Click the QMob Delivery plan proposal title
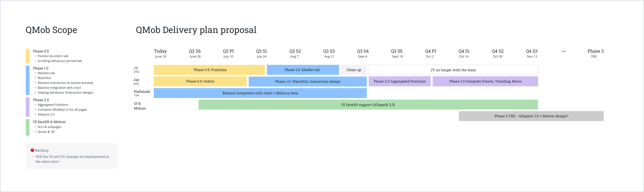 [196, 30]
